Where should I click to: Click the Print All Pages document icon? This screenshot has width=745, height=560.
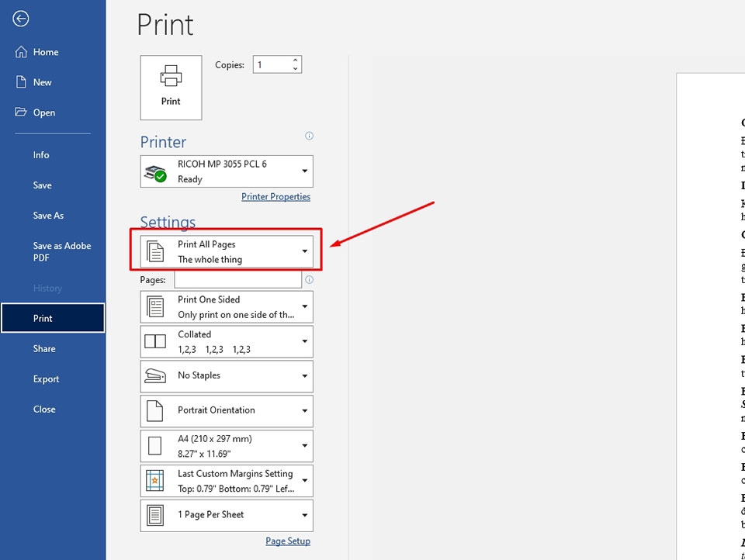[155, 251]
